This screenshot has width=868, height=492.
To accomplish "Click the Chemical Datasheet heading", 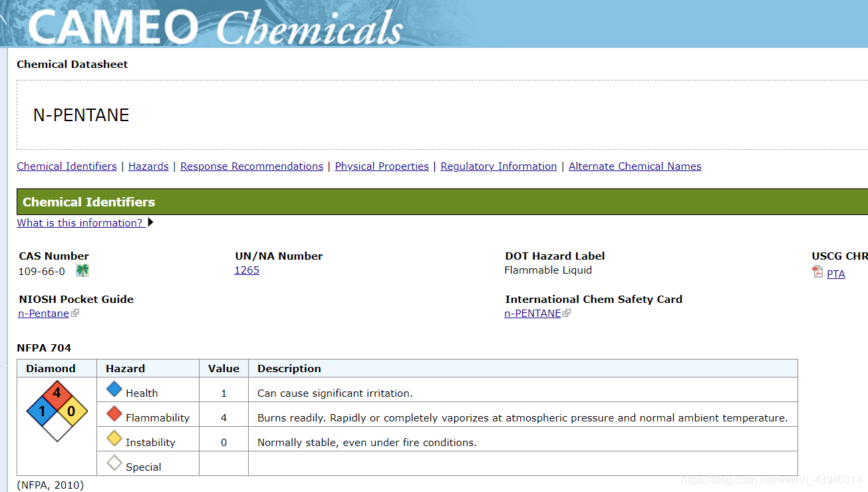I will [72, 65].
